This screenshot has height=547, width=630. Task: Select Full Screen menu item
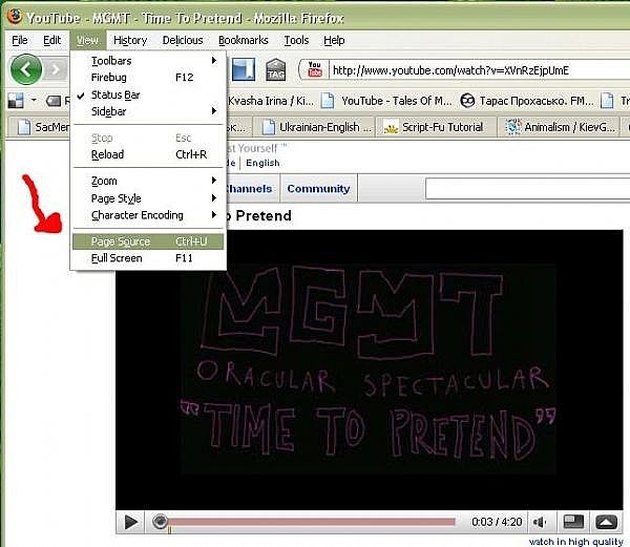pyautogui.click(x=148, y=258)
